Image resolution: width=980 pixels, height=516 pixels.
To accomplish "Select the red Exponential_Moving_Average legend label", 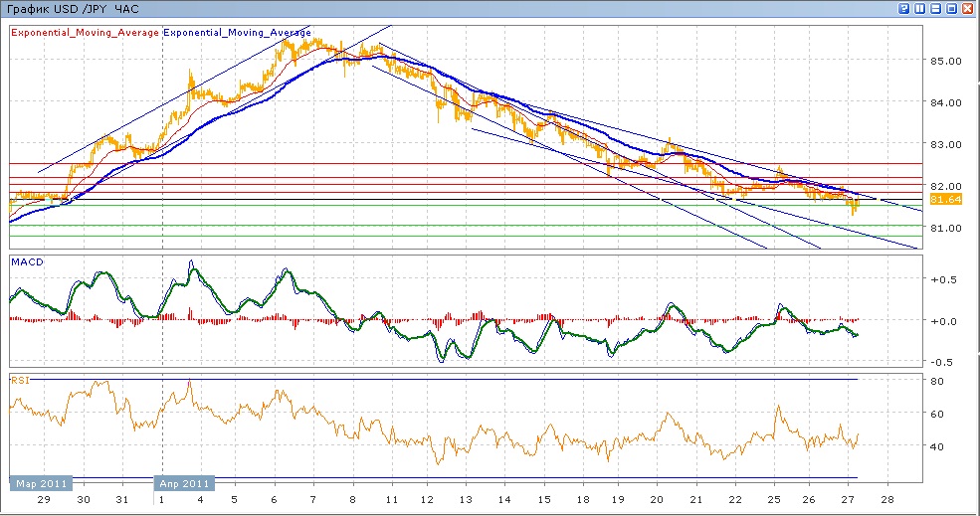I will (x=85, y=33).
